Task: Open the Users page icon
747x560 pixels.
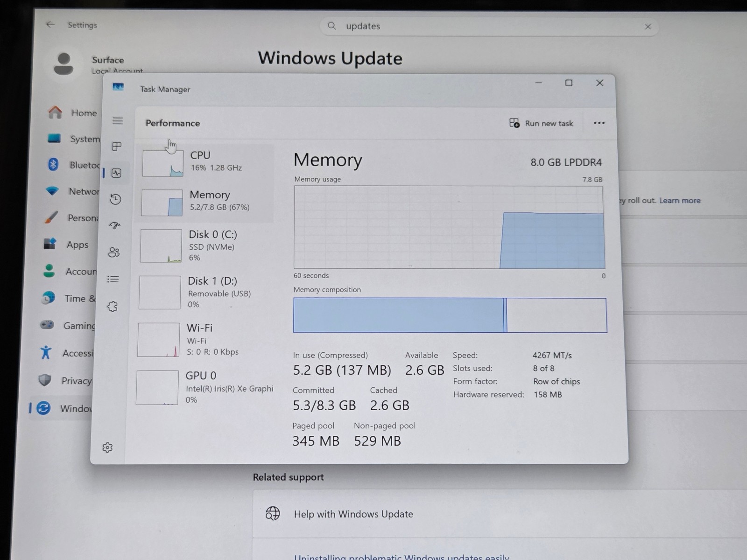Action: point(114,252)
